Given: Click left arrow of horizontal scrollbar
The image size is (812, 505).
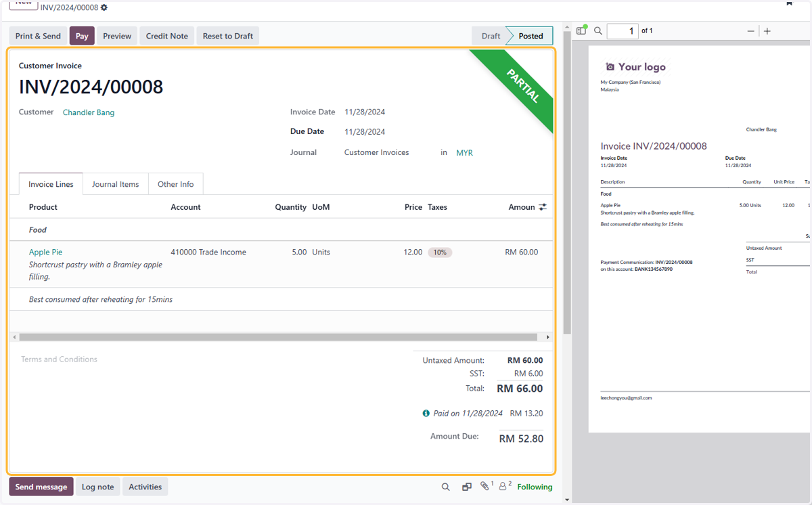Looking at the screenshot, I should coord(14,337).
